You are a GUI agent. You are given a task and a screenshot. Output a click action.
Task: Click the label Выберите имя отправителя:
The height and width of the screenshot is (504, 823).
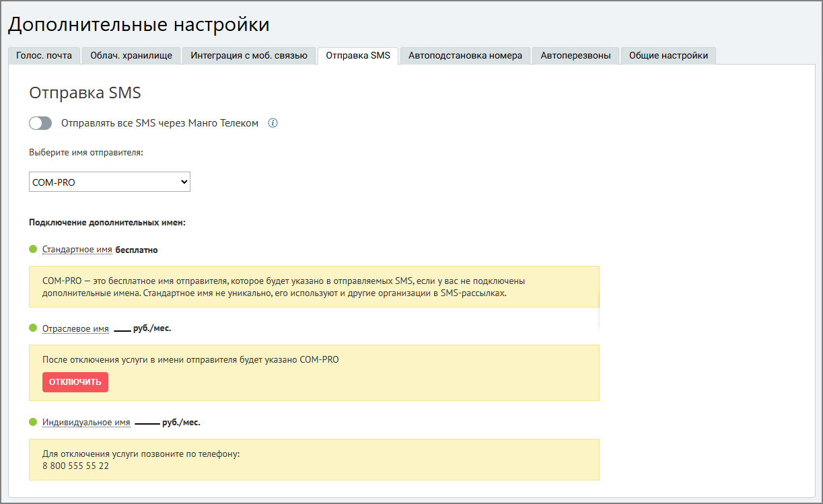[x=86, y=153]
